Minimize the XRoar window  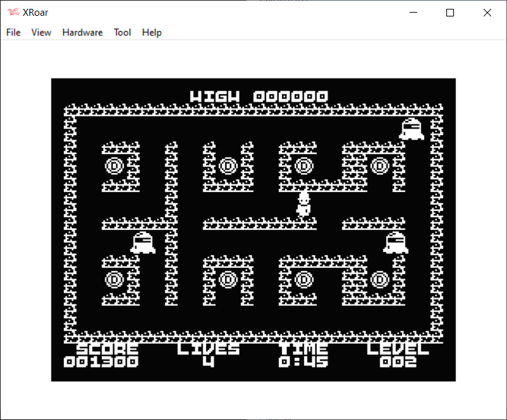(413, 13)
